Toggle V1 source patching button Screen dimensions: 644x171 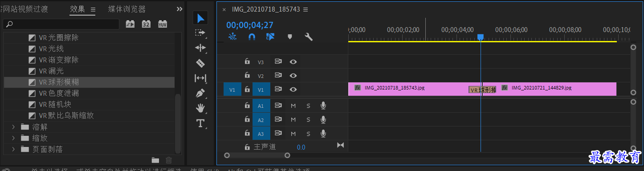click(x=232, y=90)
